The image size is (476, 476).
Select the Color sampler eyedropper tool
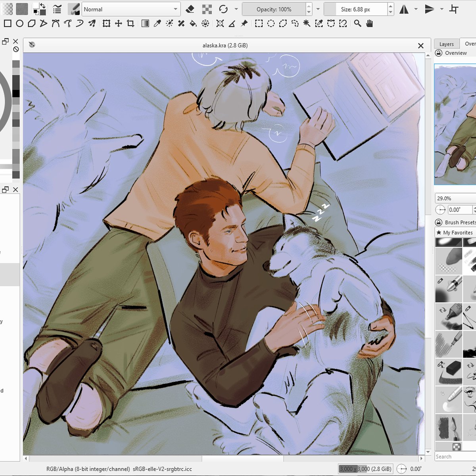157,24
